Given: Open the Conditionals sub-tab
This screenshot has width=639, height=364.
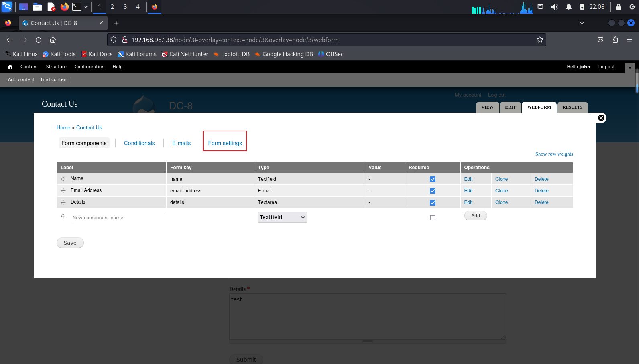Looking at the screenshot, I should [139, 143].
